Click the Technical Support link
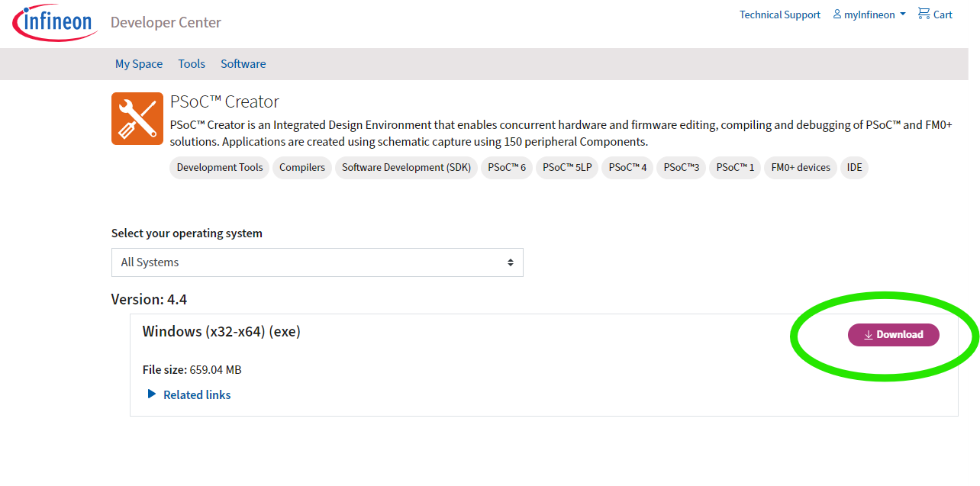The height and width of the screenshot is (486, 980). (x=780, y=14)
